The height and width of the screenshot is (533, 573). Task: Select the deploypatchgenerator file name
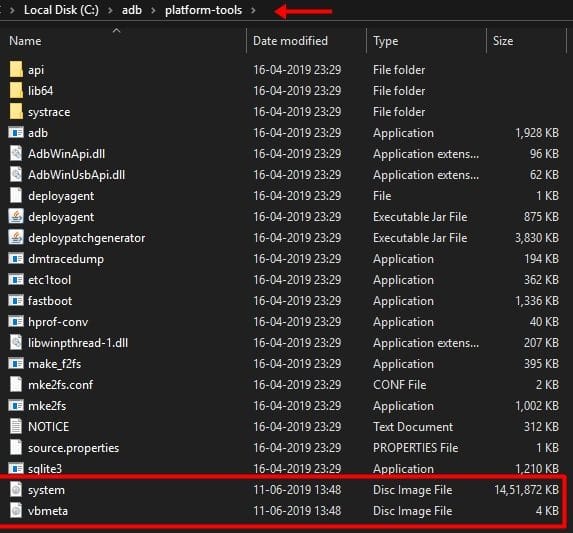click(87, 237)
